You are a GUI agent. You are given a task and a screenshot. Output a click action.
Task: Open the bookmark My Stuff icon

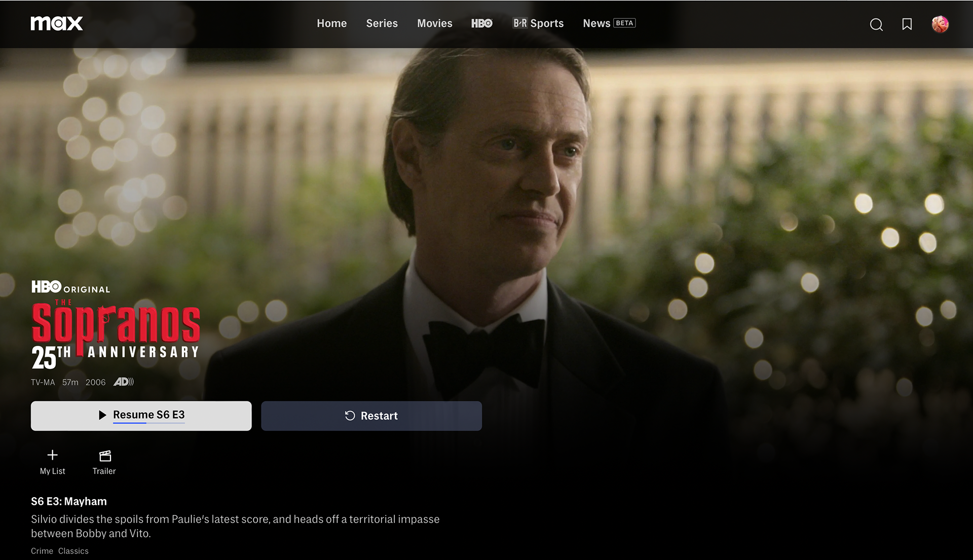pos(907,24)
